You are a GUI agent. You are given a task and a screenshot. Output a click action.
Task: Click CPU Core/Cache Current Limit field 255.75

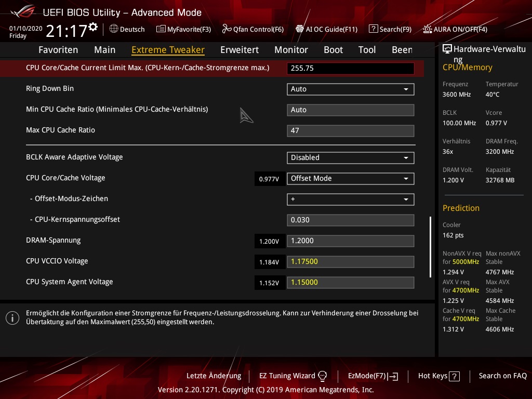(351, 68)
